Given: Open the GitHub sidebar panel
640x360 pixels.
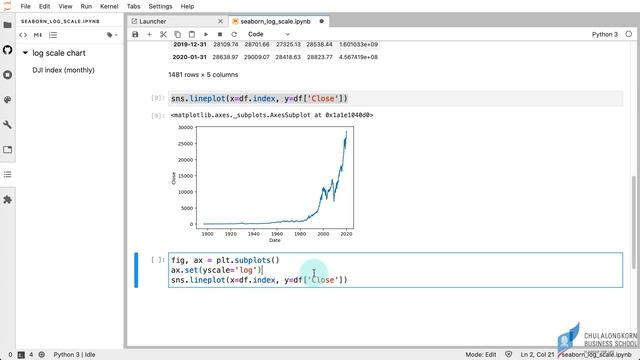Looking at the screenshot, I should click(x=7, y=50).
